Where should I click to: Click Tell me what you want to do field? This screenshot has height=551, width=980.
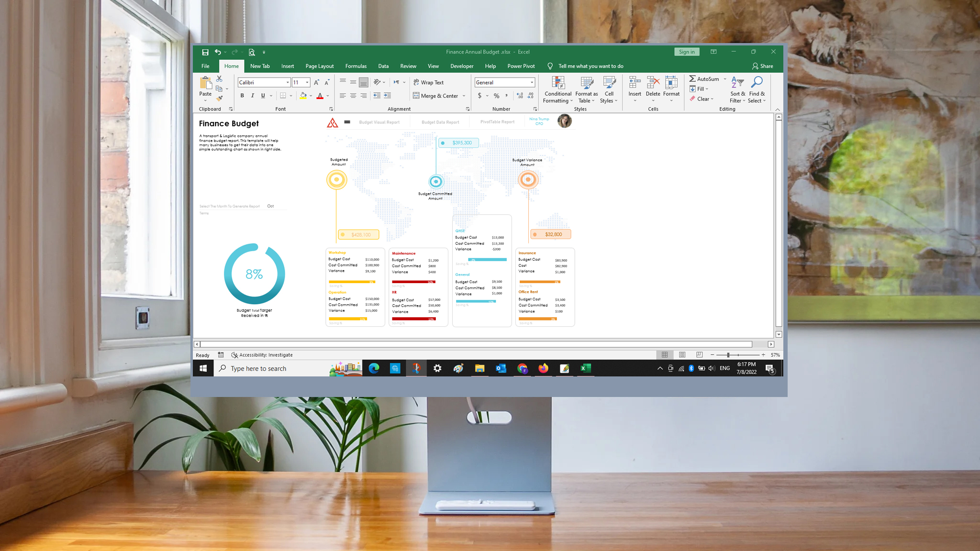(x=590, y=66)
